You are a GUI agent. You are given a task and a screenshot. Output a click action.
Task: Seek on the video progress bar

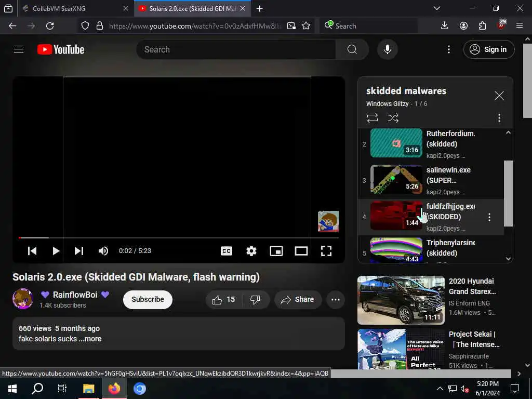tap(179, 237)
